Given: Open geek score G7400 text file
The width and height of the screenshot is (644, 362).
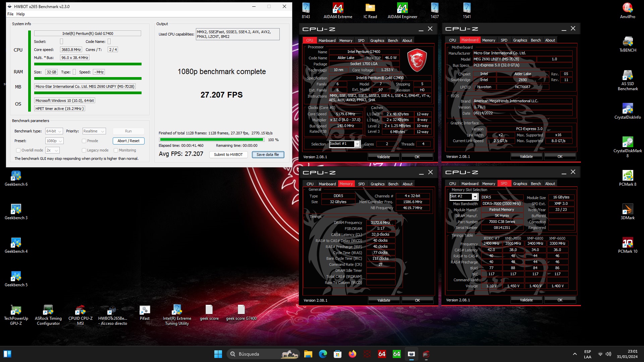Looking at the screenshot, I should point(241,312).
